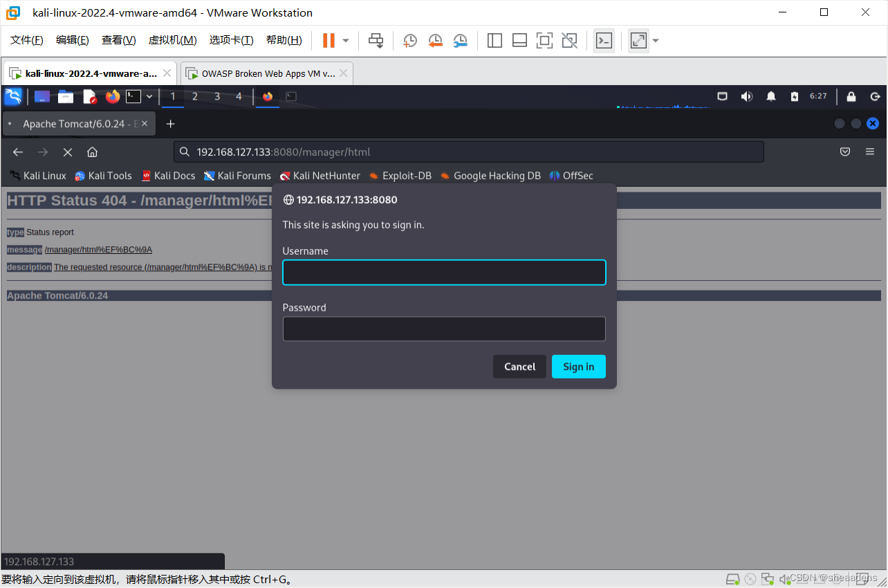Open the text editor from the Kali panel
Screen dimensions: 888x588
89,96
